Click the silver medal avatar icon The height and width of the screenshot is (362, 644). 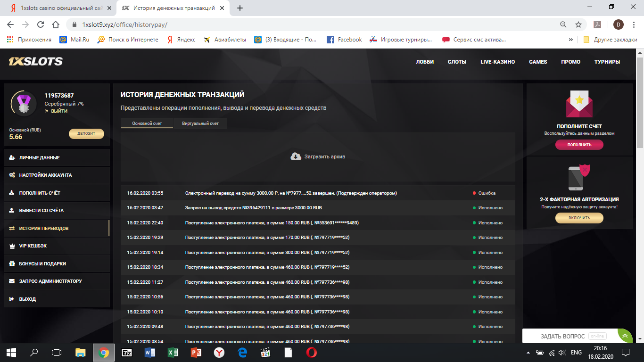24,103
